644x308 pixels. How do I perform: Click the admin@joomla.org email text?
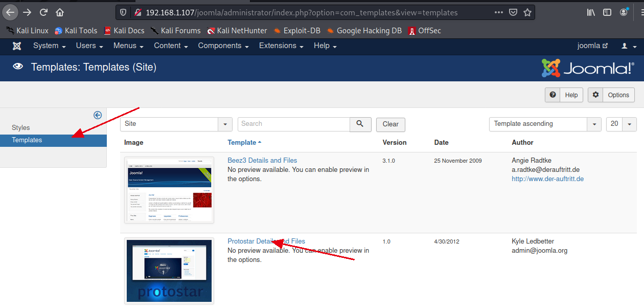coord(539,250)
